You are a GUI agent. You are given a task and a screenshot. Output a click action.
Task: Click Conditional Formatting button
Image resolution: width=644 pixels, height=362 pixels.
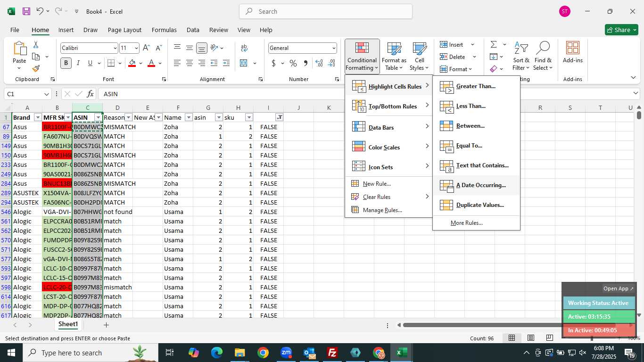click(x=362, y=56)
